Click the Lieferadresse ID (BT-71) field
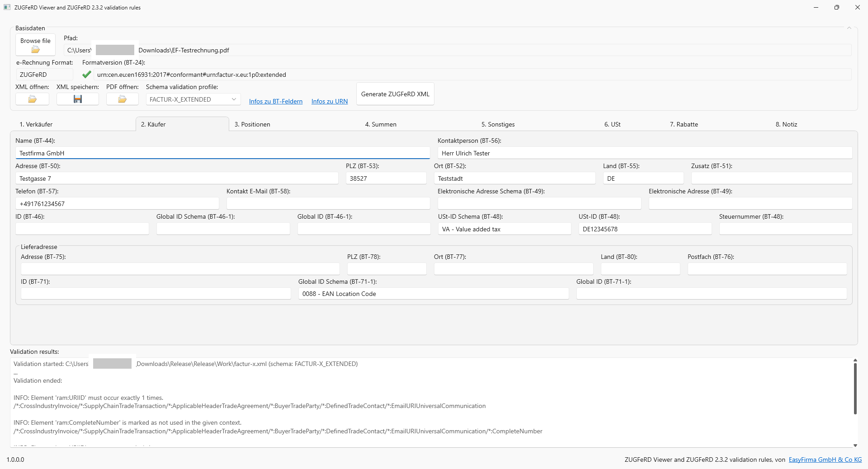868x469 pixels. (x=156, y=294)
